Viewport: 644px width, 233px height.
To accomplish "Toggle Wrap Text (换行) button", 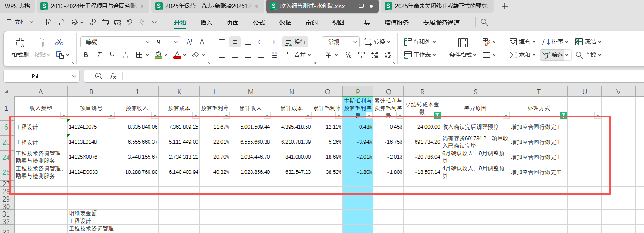I will pos(295,42).
